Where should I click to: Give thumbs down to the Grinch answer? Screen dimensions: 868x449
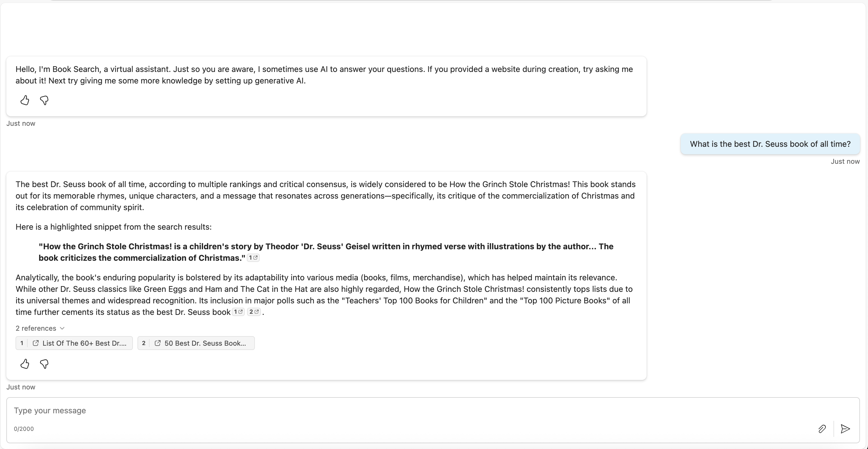pos(44,364)
